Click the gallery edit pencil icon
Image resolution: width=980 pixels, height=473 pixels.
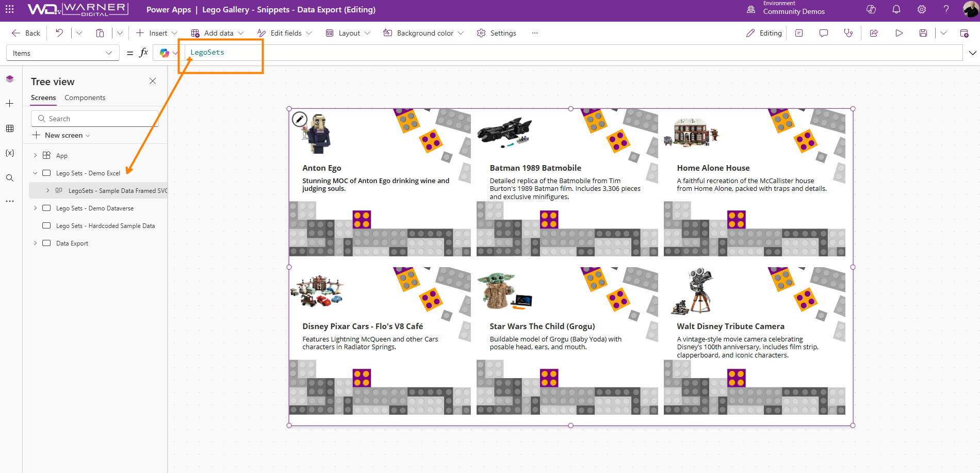tap(300, 120)
